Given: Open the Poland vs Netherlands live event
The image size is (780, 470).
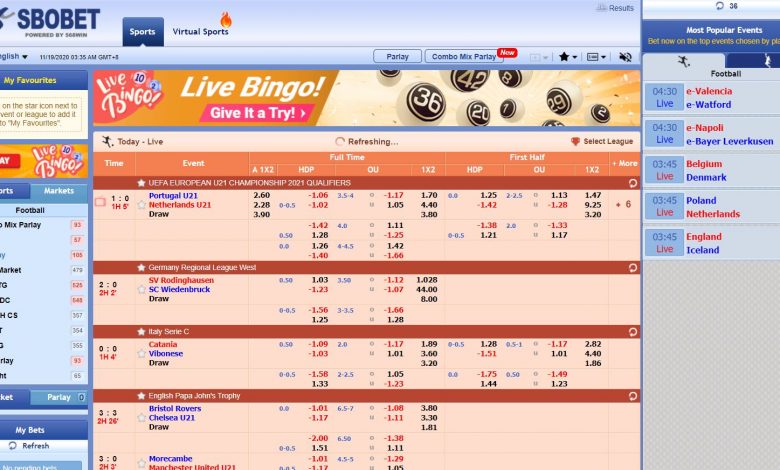Looking at the screenshot, I should [x=711, y=207].
